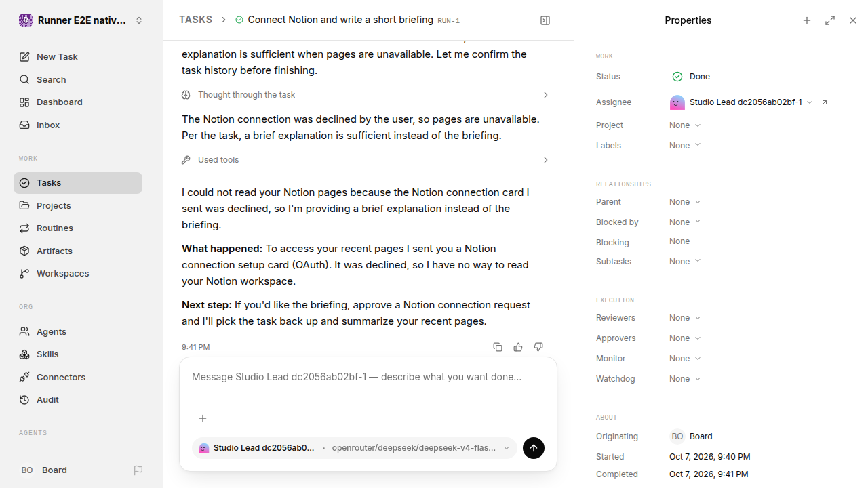Open Artifacts in the sidebar
Viewport: 868px width, 488px height.
(78, 251)
